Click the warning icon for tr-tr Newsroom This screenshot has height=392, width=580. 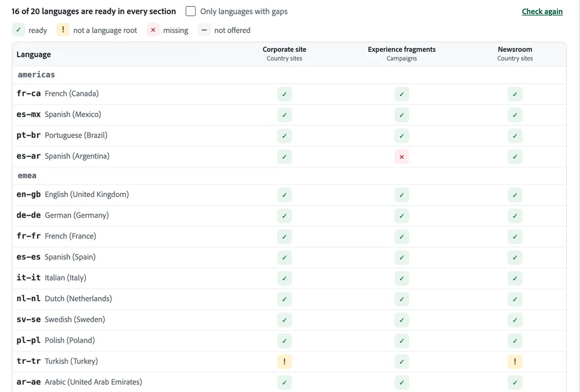(515, 361)
